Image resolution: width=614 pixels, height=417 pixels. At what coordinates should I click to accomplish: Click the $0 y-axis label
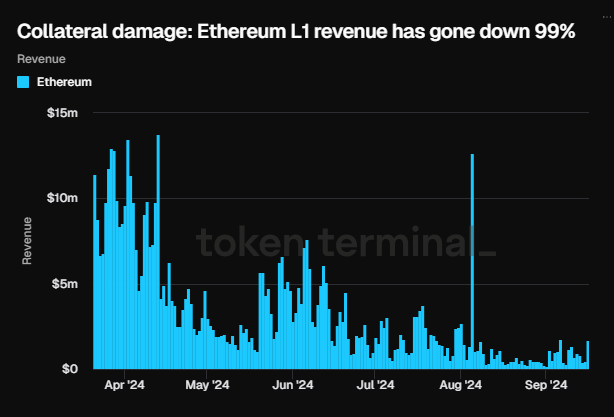70,369
